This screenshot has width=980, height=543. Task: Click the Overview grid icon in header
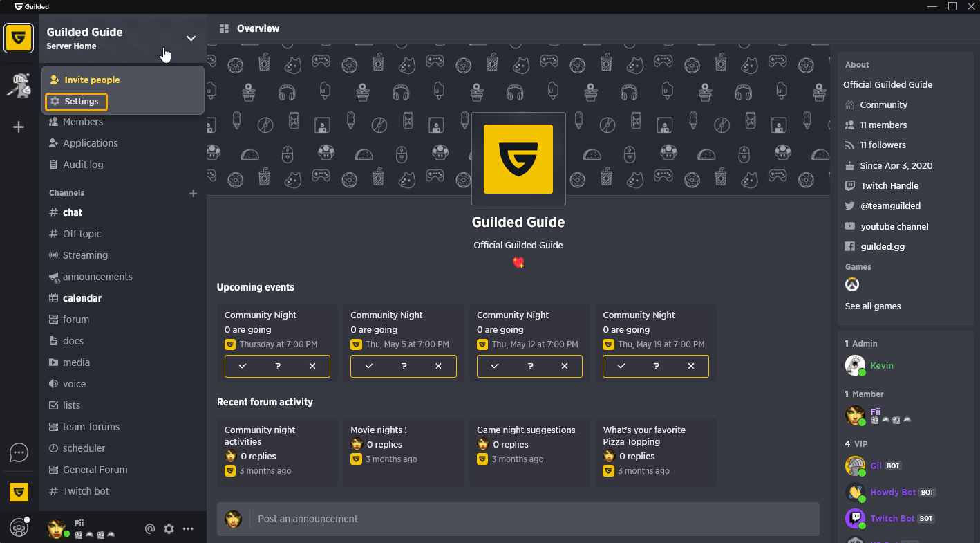coord(224,28)
